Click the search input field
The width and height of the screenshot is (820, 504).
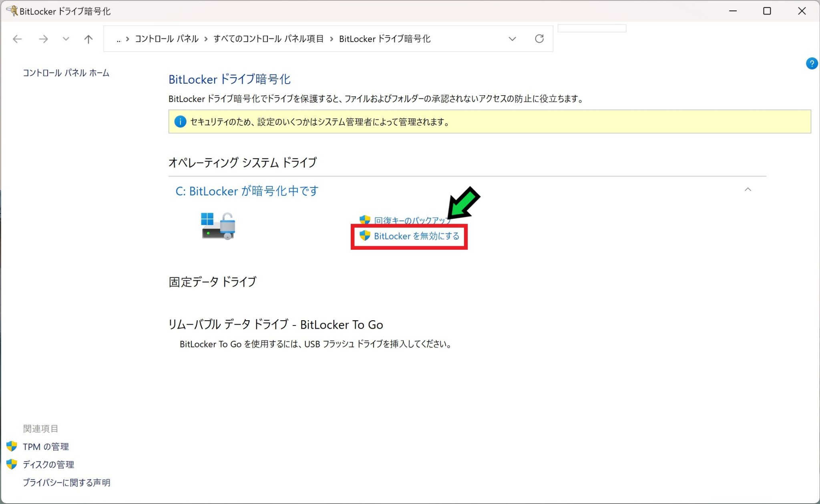pyautogui.click(x=593, y=28)
